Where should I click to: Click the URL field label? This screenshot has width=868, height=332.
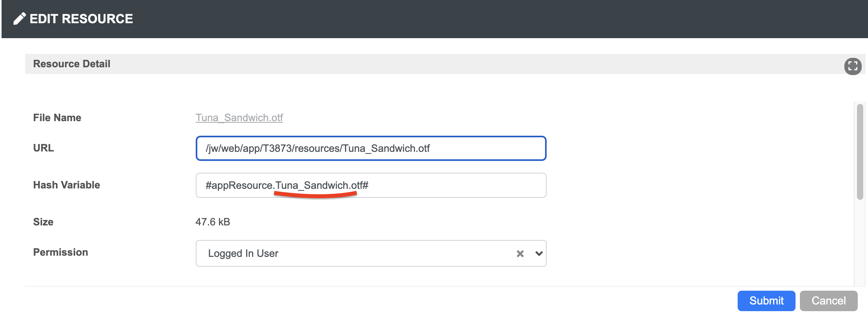pyautogui.click(x=43, y=148)
